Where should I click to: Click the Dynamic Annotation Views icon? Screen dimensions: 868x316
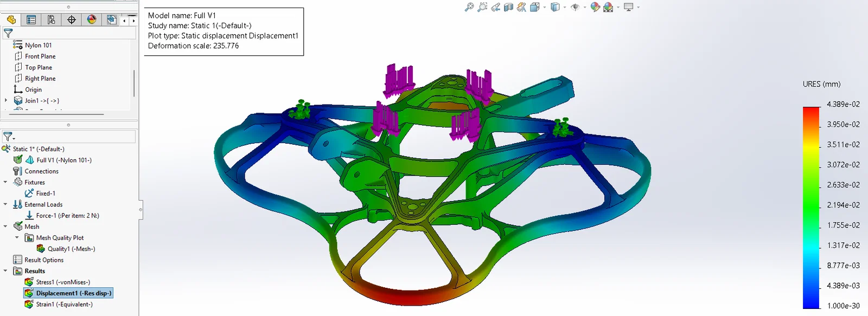(521, 7)
